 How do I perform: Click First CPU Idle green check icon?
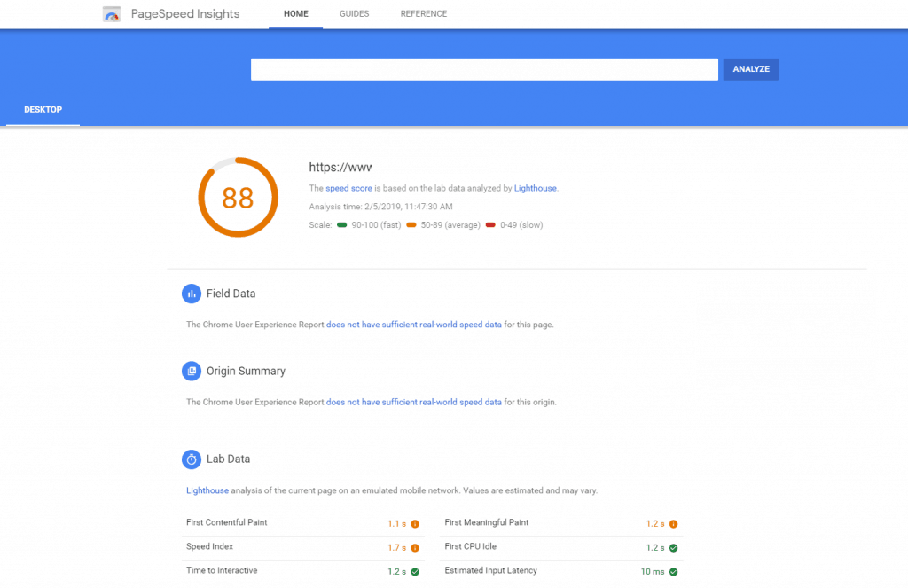click(x=674, y=547)
